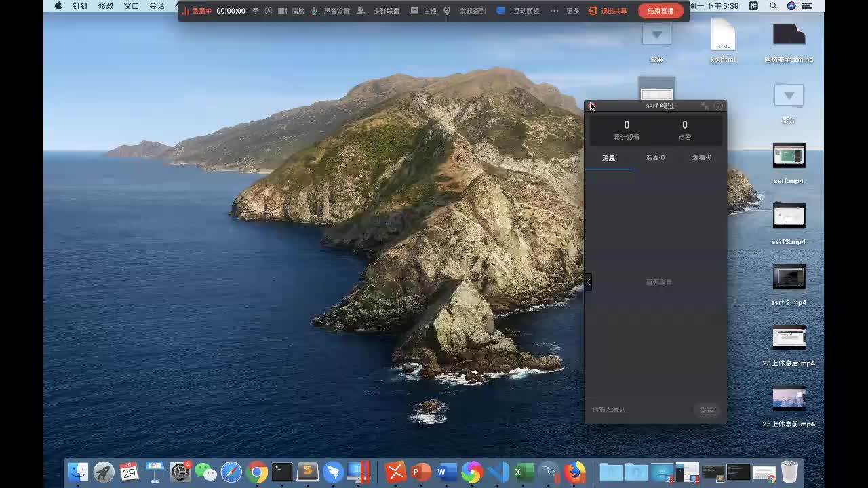
Task: Open the 窗口 menu in menu bar
Action: (x=132, y=6)
